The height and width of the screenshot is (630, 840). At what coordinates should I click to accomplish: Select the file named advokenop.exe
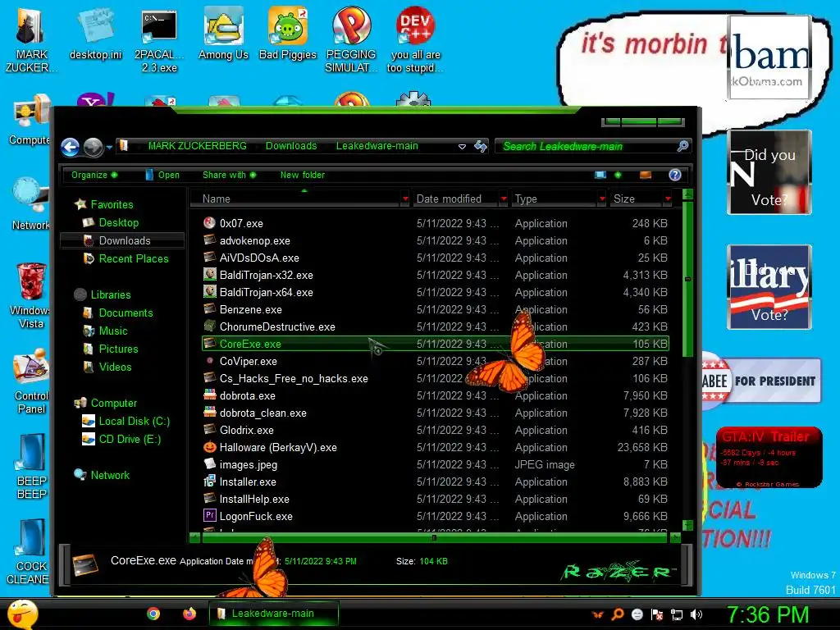pos(255,240)
